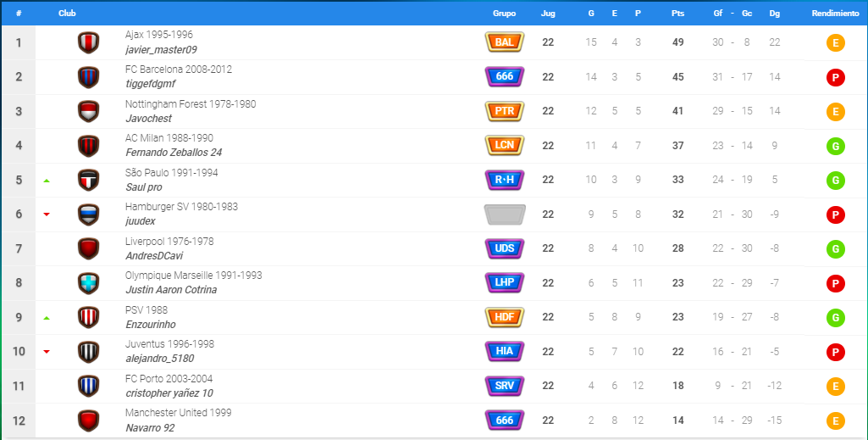Click the red down arrow beside Juventus
This screenshot has height=440, width=868.
click(47, 352)
